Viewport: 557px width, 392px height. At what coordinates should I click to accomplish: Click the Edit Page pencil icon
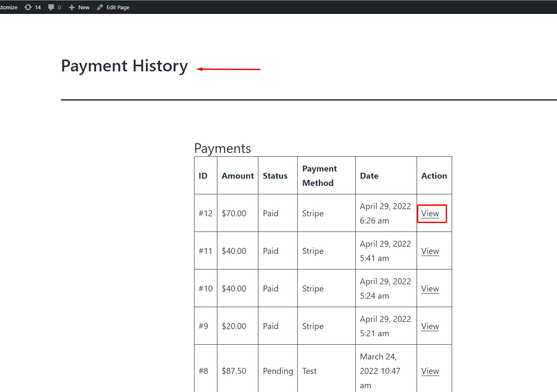pyautogui.click(x=100, y=7)
